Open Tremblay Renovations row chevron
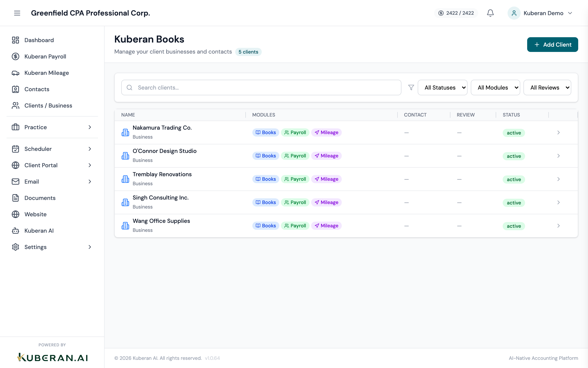 point(558,179)
